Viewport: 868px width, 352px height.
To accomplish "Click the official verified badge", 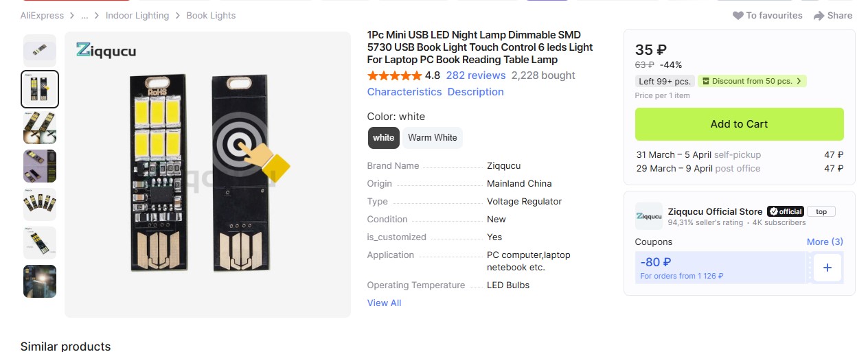I will (x=785, y=211).
